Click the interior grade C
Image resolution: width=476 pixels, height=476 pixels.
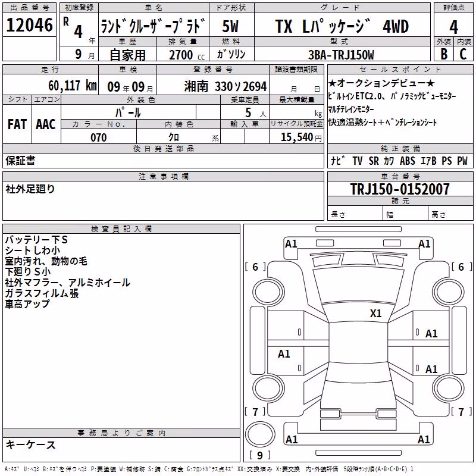pos(463,54)
